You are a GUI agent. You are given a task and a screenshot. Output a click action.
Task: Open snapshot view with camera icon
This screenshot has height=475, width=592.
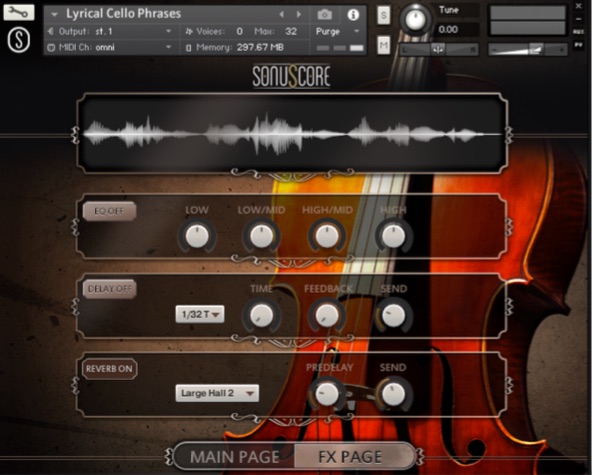point(325,15)
